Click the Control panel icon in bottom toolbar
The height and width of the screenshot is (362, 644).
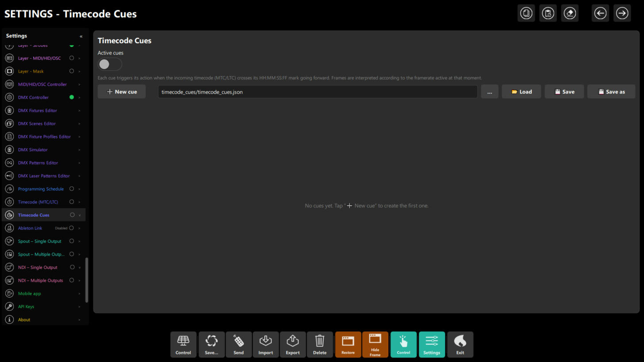point(183,345)
